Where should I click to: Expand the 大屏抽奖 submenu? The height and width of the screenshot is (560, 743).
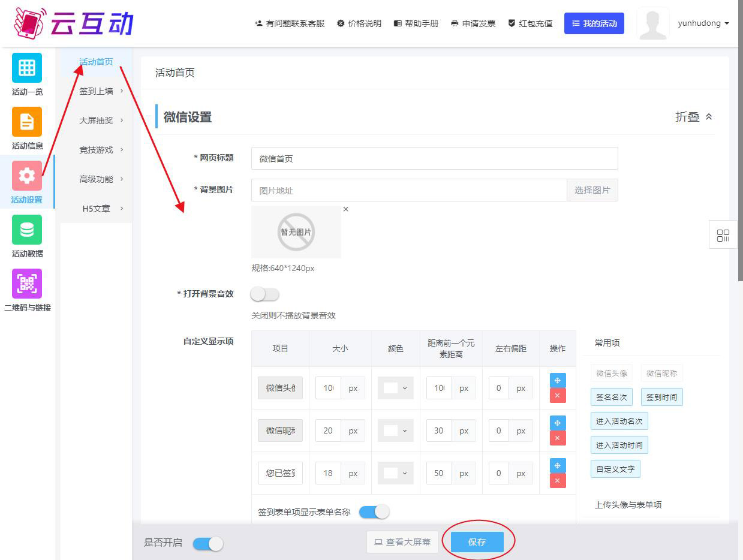click(x=101, y=121)
